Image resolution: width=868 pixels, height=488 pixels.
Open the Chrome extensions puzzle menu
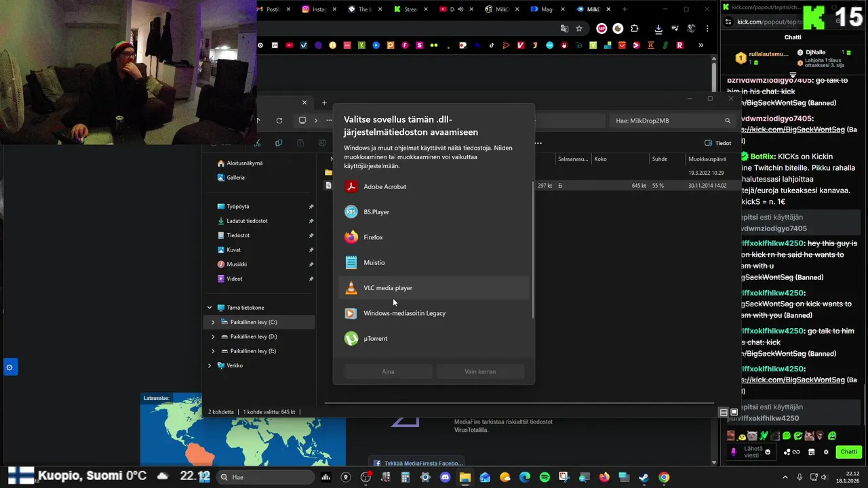click(635, 28)
